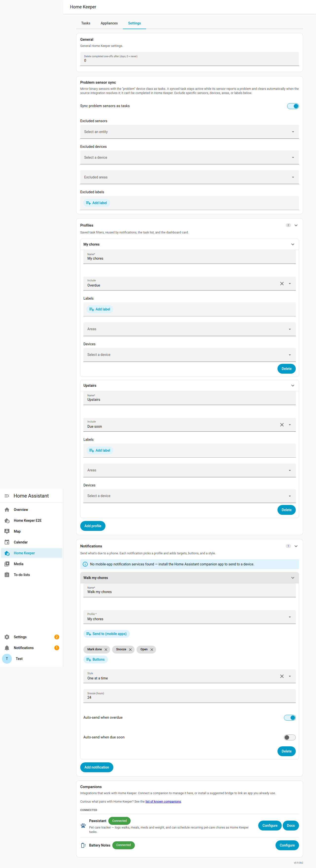Screen dimensions: 316x868
Task: Open Overview from the sidebar
Action: (x=31, y=509)
